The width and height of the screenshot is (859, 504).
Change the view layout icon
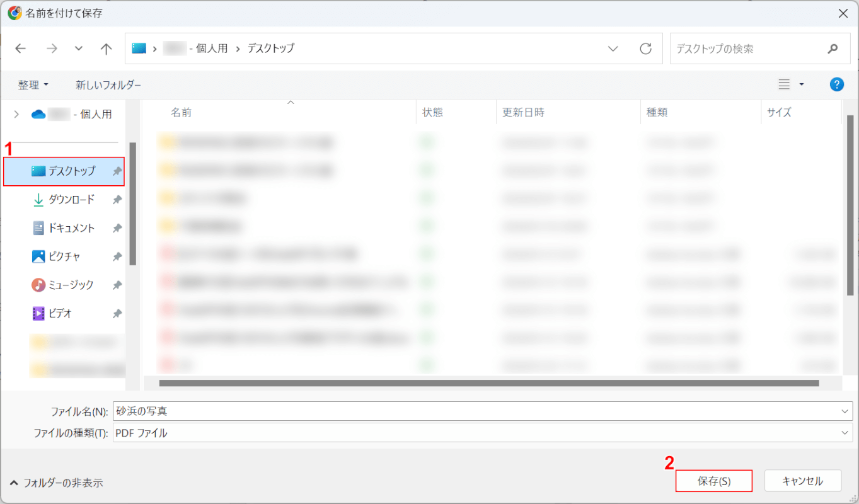[x=785, y=84]
